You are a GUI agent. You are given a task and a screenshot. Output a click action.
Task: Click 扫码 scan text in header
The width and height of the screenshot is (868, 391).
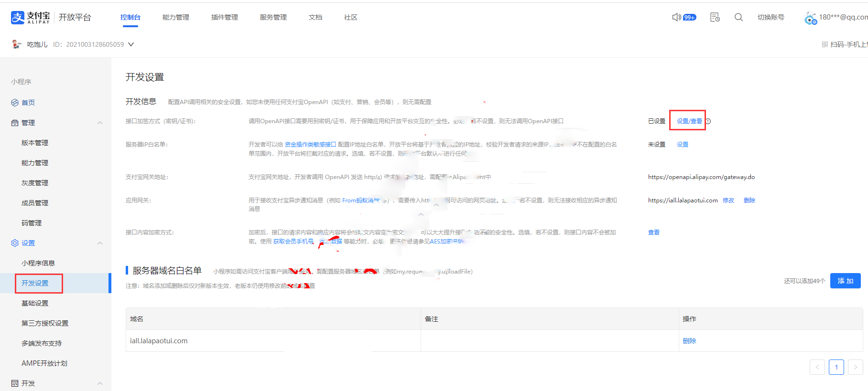pyautogui.click(x=849, y=44)
